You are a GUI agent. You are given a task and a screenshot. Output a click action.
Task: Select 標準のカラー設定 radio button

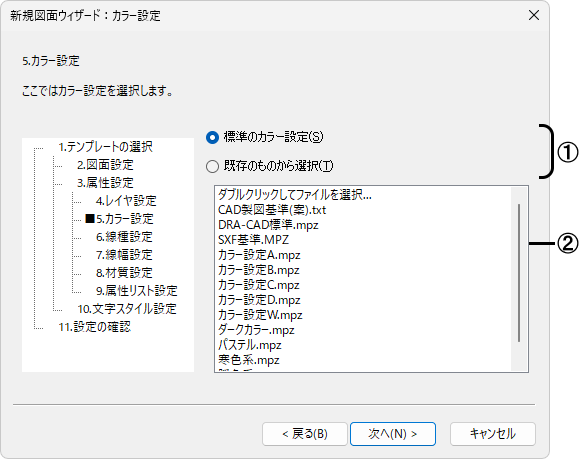(212, 137)
